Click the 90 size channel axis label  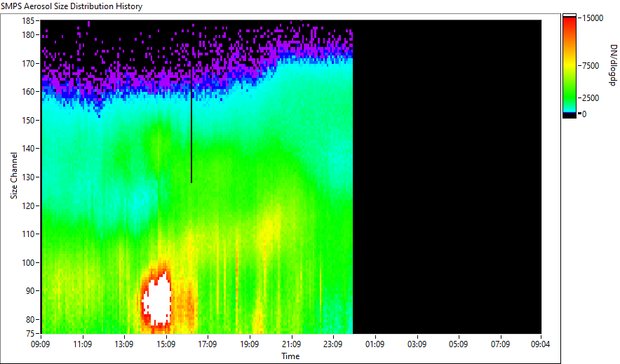coord(30,291)
